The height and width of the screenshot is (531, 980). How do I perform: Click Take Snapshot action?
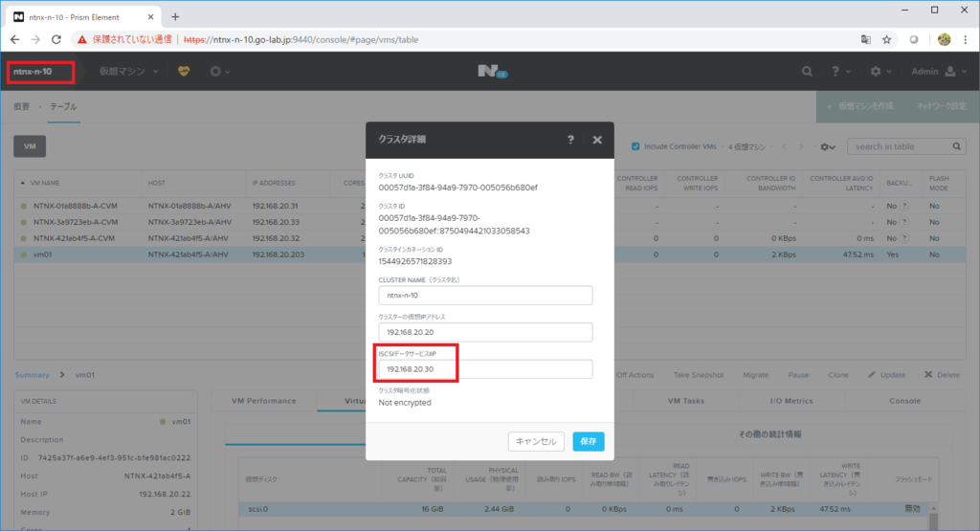(x=698, y=375)
